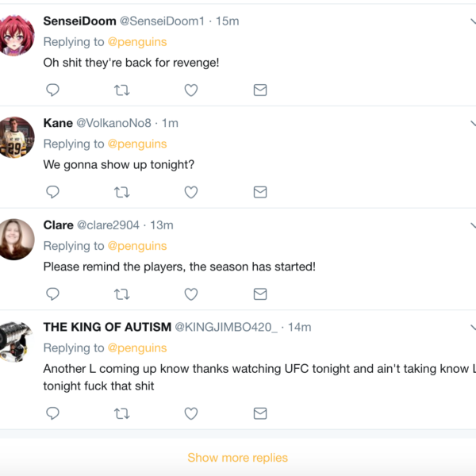Open Clare's profile name link
Viewport: 476px width, 476px height.
coord(58,225)
